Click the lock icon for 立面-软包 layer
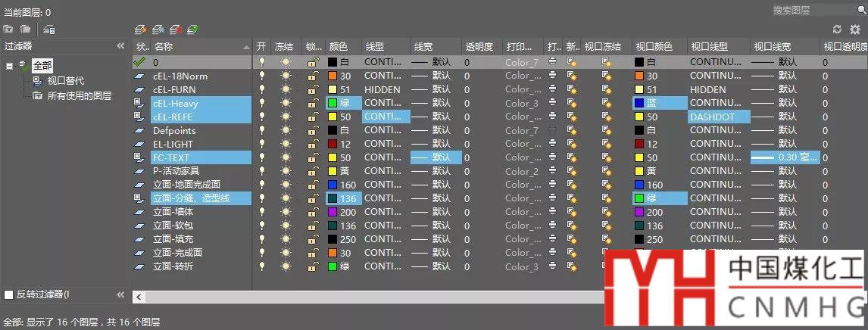 pyautogui.click(x=313, y=226)
